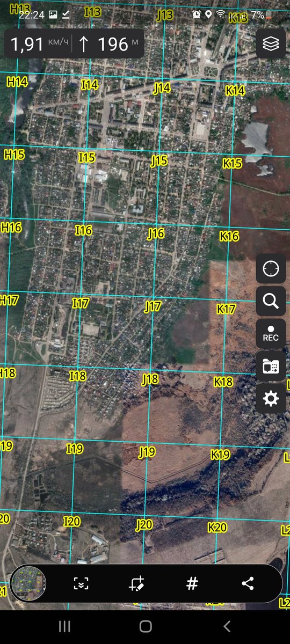This screenshot has width=290, height=644.
Task: Select grid label J18
Action: pos(150,379)
